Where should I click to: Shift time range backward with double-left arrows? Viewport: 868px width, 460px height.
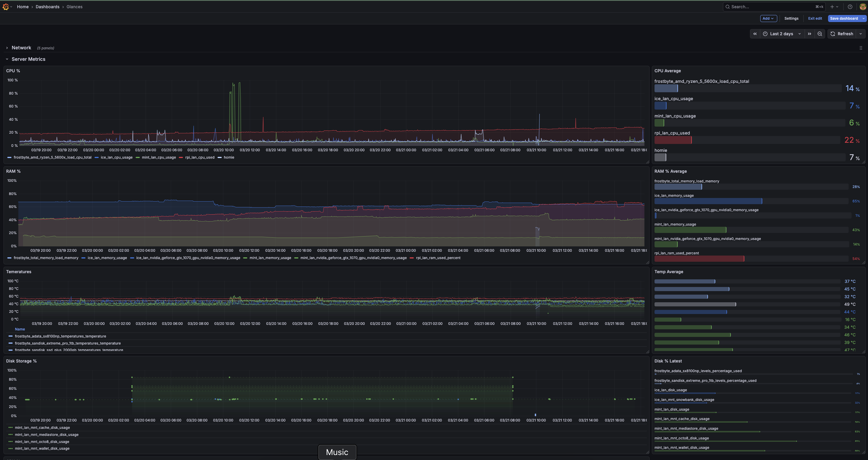tap(755, 34)
